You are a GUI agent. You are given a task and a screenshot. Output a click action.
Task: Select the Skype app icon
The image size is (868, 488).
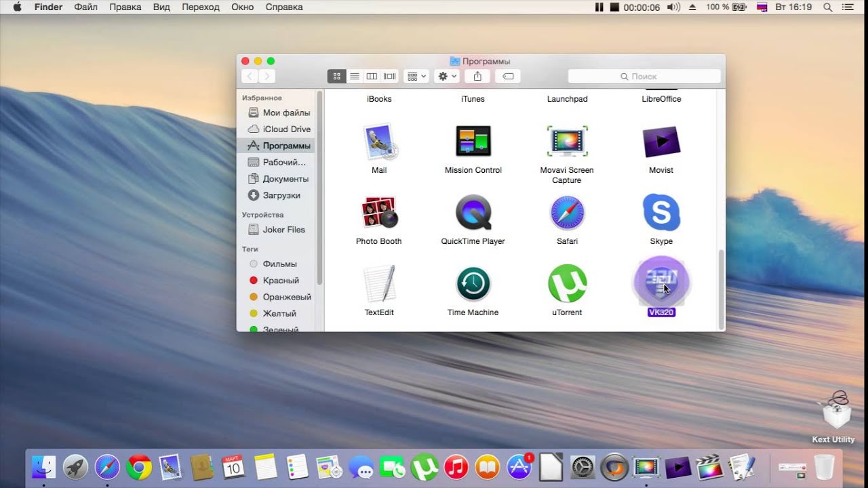pos(661,213)
